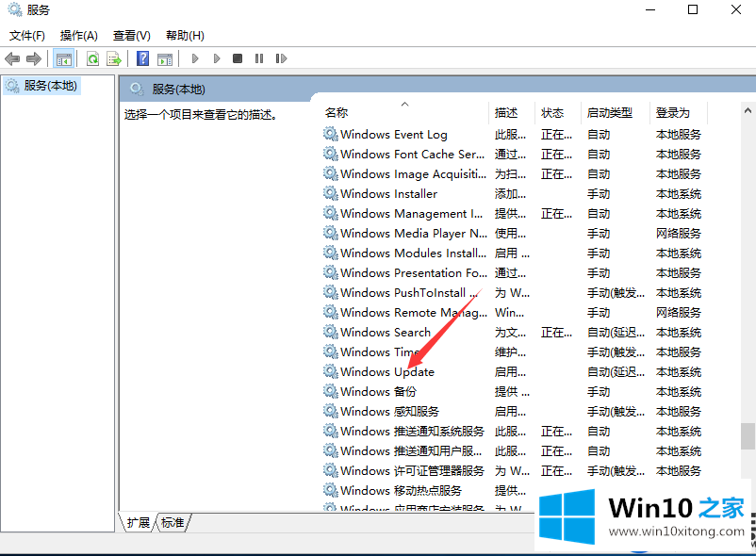756x556 pixels.
Task: Click gear icon of Windows Font Cache Service
Action: 330,154
